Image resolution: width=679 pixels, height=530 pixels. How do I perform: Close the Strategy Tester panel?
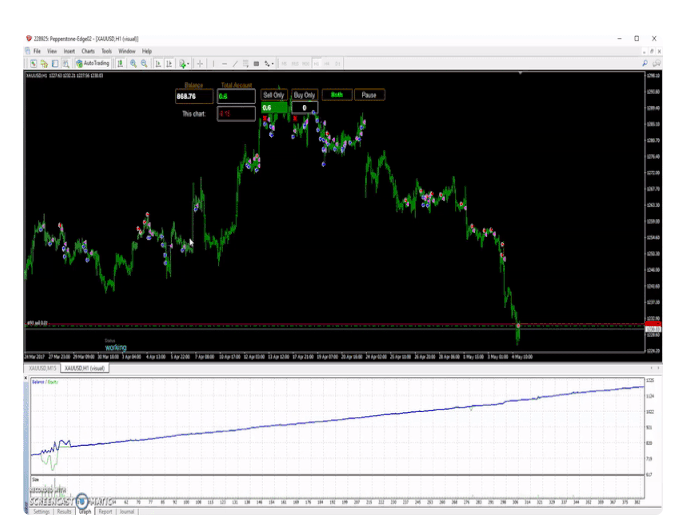coord(26,378)
